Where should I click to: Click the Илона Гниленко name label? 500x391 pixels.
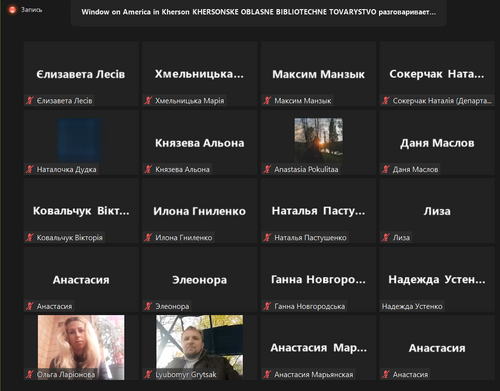[x=184, y=238]
